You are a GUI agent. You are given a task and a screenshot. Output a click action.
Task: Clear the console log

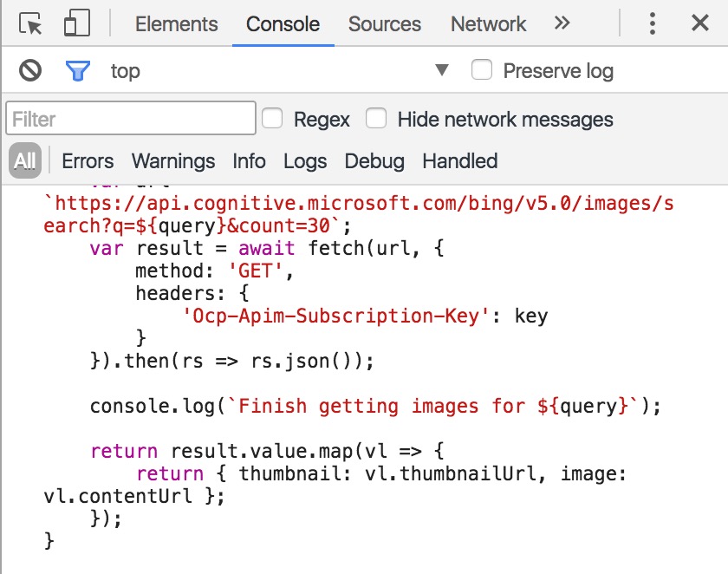(x=30, y=70)
